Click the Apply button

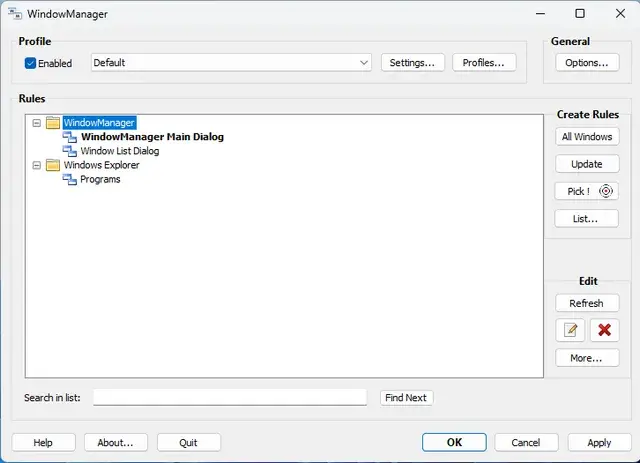click(599, 442)
